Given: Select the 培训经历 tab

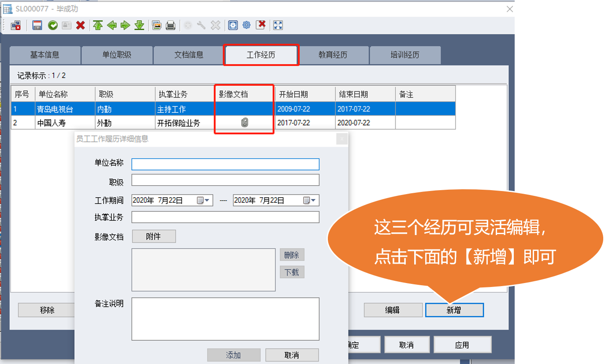Looking at the screenshot, I should pyautogui.click(x=405, y=55).
